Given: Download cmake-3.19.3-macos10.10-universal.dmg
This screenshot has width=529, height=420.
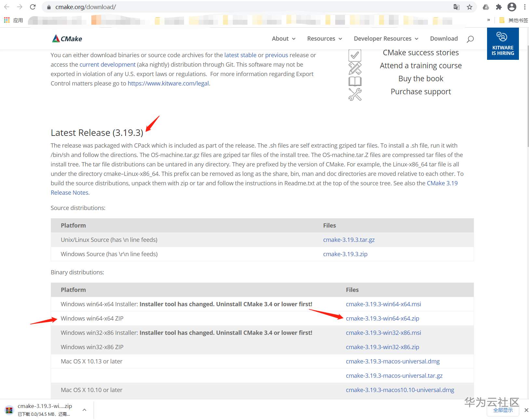Looking at the screenshot, I should coord(400,390).
